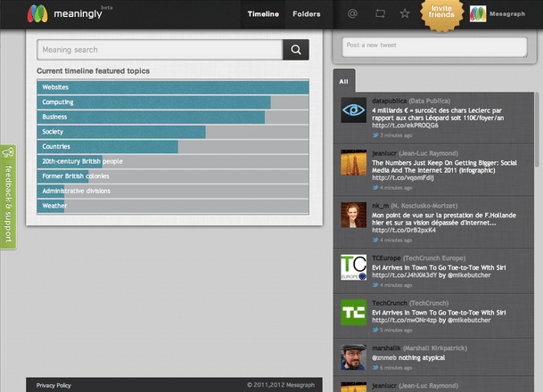The width and height of the screenshot is (543, 392).
Task: Open the Mesagraph account name
Action: [507, 14]
